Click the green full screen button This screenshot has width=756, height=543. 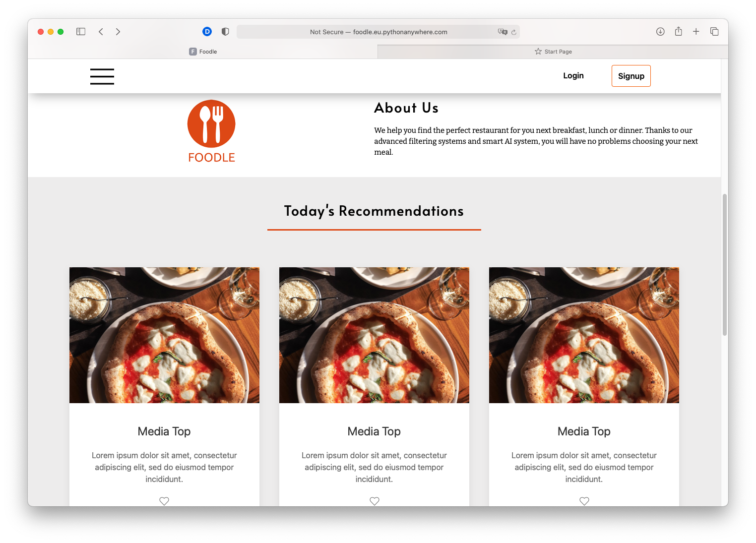click(x=61, y=32)
